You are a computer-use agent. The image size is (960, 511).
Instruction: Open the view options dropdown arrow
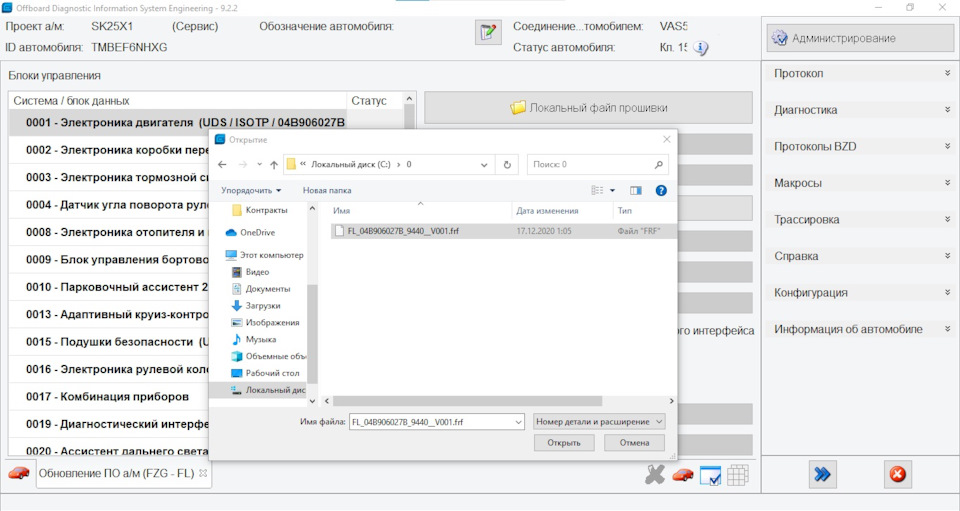pos(612,190)
